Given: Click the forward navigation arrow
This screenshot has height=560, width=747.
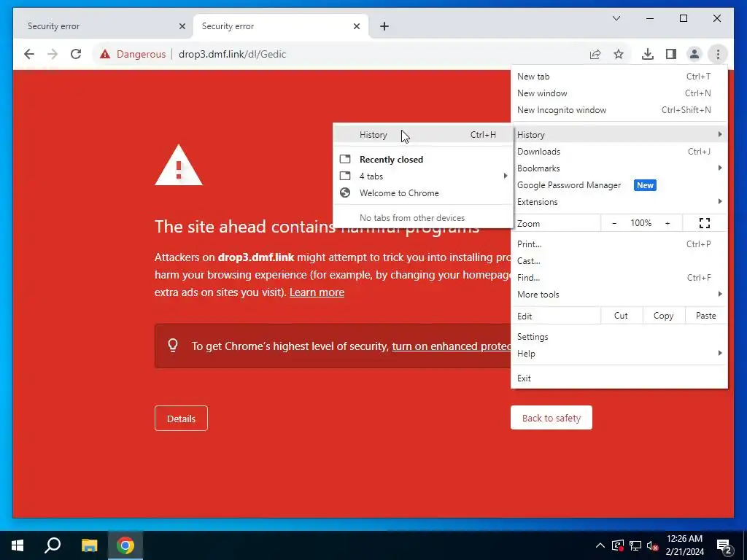Looking at the screenshot, I should 53,54.
